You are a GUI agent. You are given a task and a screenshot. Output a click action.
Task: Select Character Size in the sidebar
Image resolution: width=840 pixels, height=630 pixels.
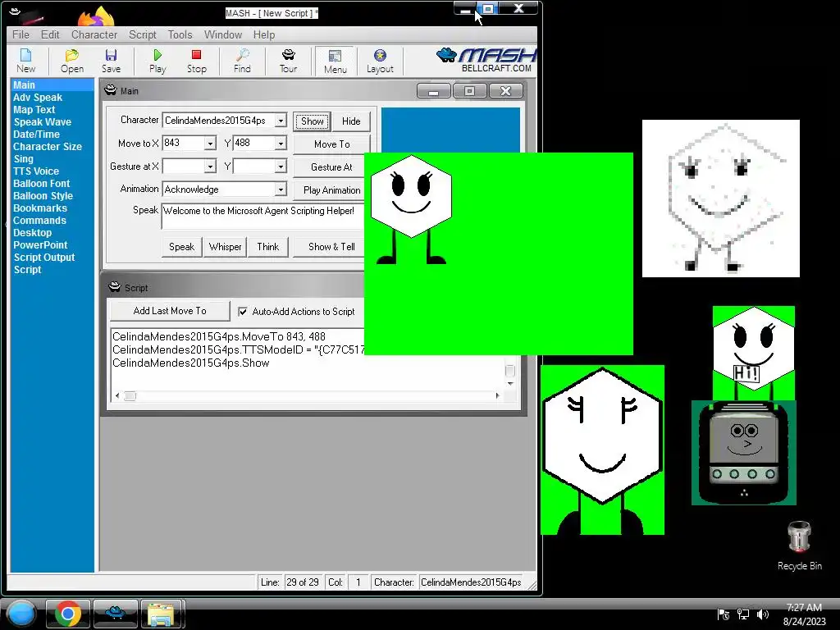tap(47, 147)
